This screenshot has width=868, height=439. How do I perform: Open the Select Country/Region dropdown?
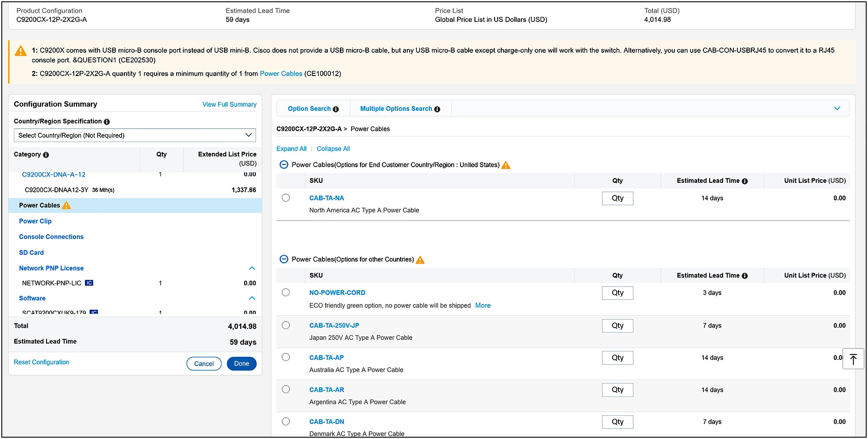click(x=135, y=135)
